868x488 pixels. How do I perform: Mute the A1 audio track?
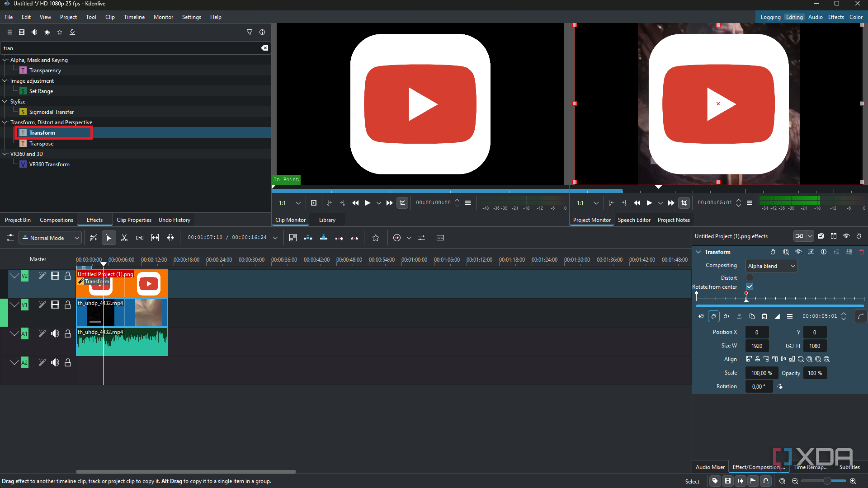click(55, 333)
